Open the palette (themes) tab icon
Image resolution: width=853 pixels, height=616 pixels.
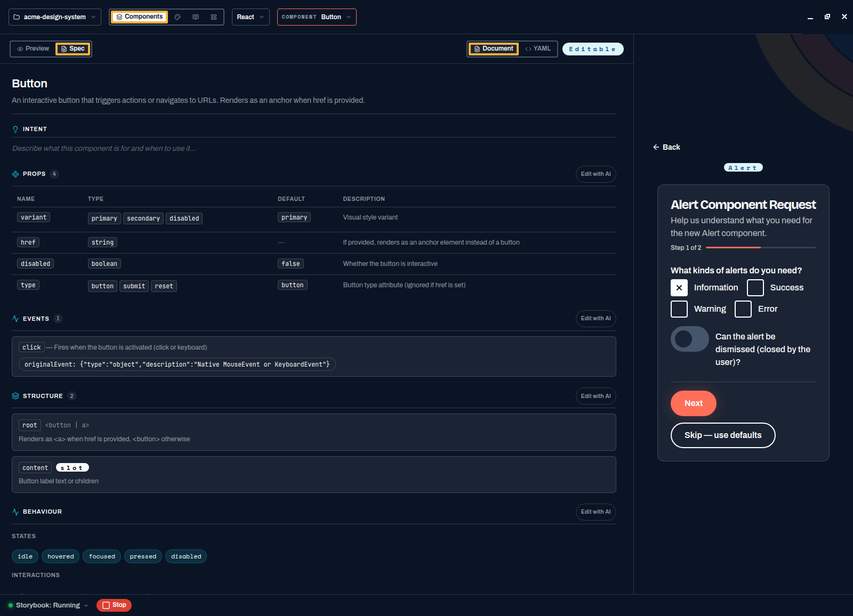pyautogui.click(x=178, y=17)
